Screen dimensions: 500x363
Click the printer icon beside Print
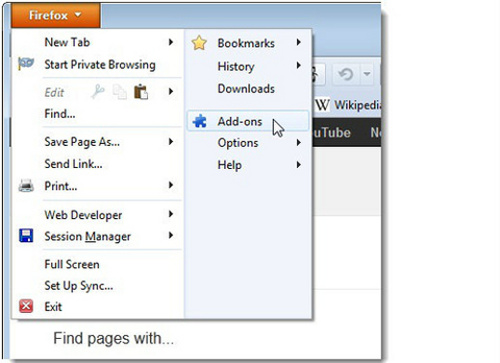tap(26, 186)
